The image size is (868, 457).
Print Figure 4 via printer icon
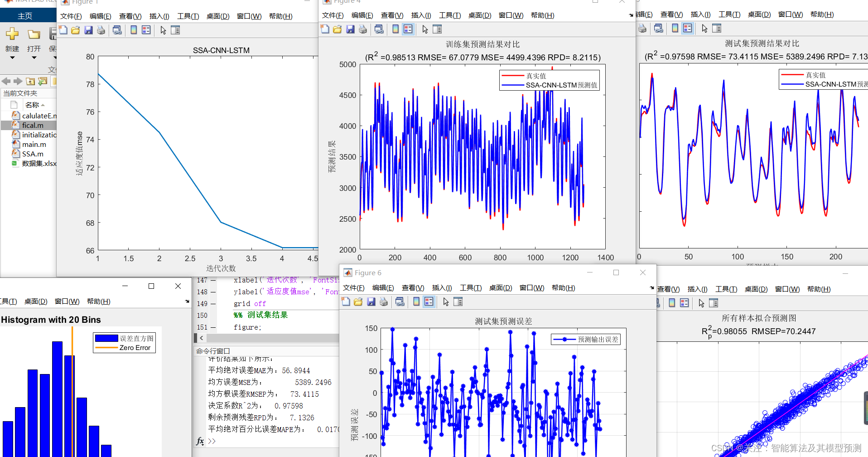tap(363, 29)
